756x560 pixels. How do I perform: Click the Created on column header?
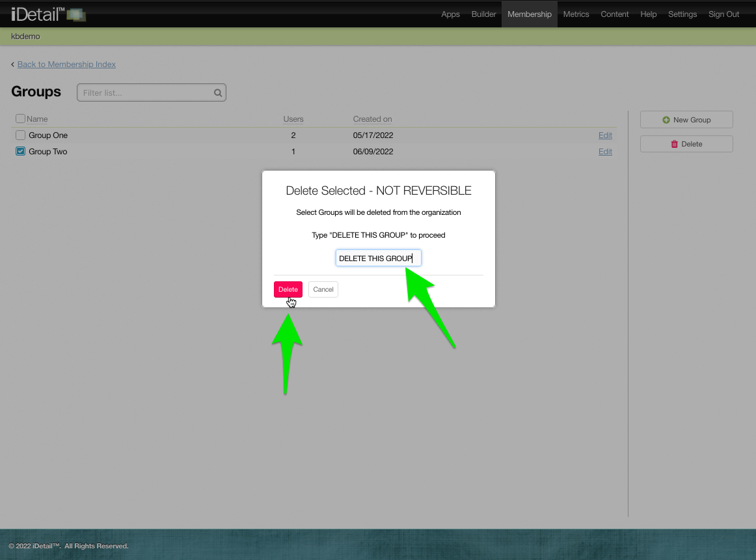(x=372, y=119)
